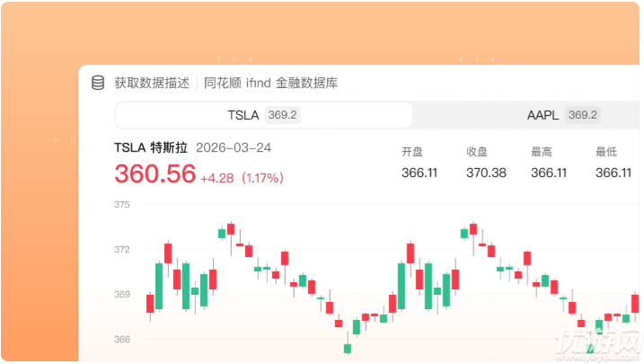Viewport: 644px width, 364px height.
Task: Click the 372 y-axis label
Action: click(122, 249)
